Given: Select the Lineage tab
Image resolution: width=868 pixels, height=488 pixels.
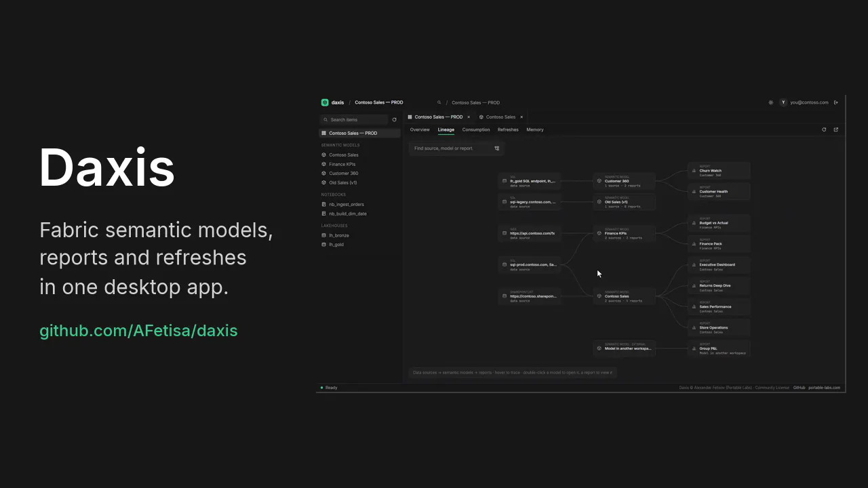Looking at the screenshot, I should coord(446,129).
